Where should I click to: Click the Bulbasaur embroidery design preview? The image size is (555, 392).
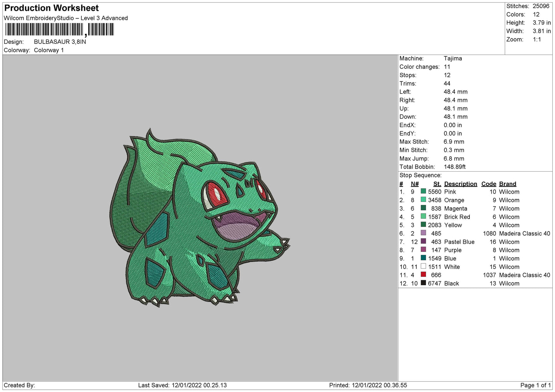(200, 218)
